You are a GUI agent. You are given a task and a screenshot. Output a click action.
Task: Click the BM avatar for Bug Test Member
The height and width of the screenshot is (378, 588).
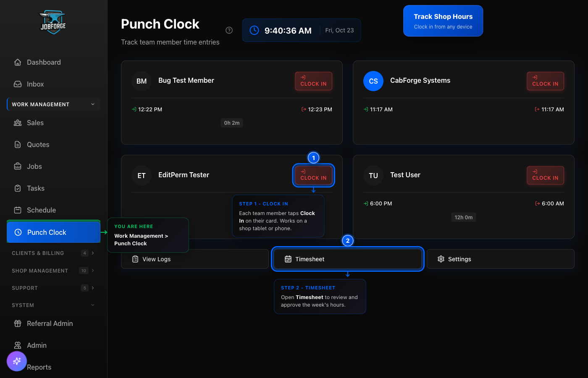pyautogui.click(x=142, y=81)
